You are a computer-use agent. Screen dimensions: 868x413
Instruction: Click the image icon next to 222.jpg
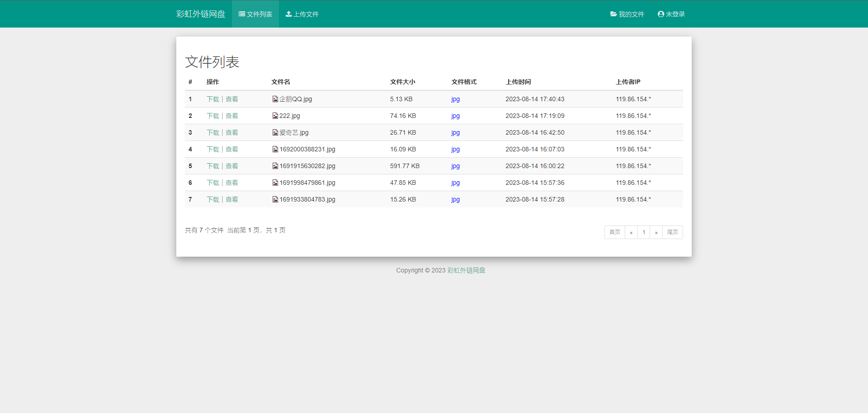(x=275, y=116)
